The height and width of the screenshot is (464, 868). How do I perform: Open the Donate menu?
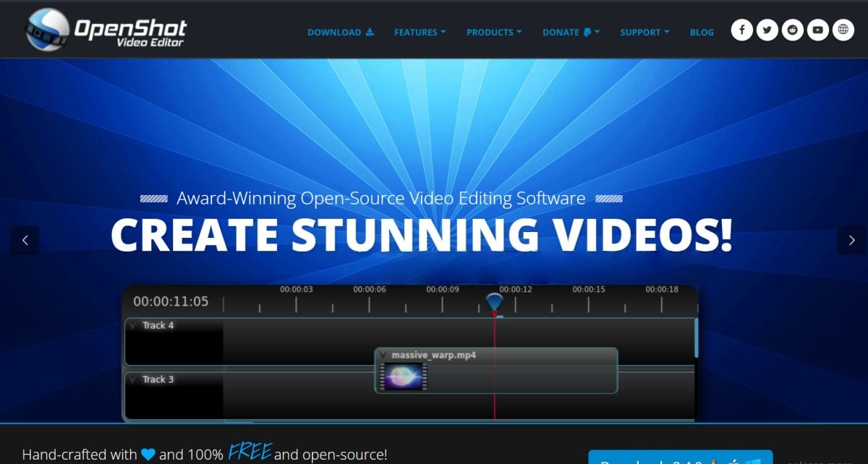571,33
